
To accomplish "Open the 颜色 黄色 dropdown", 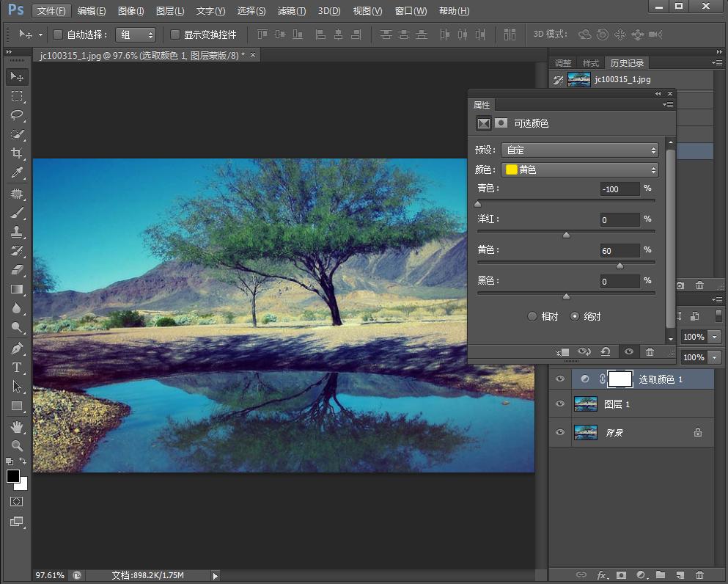I will (x=580, y=169).
